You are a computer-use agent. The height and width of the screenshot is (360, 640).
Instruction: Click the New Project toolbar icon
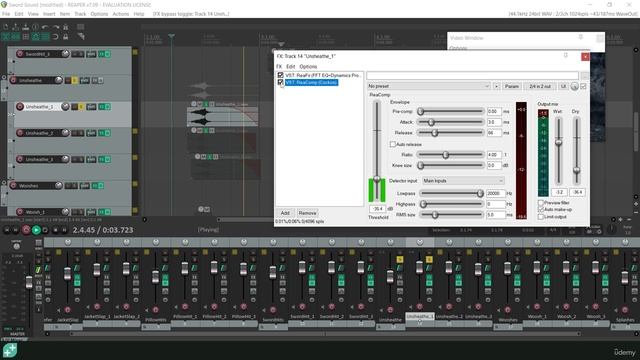pos(6,27)
